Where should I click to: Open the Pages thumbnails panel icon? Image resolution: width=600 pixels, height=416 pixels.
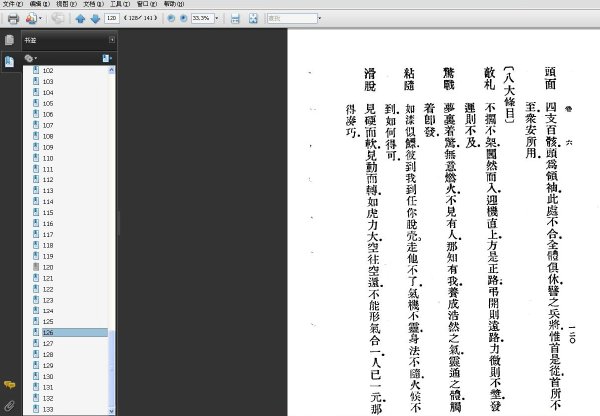tap(9, 40)
